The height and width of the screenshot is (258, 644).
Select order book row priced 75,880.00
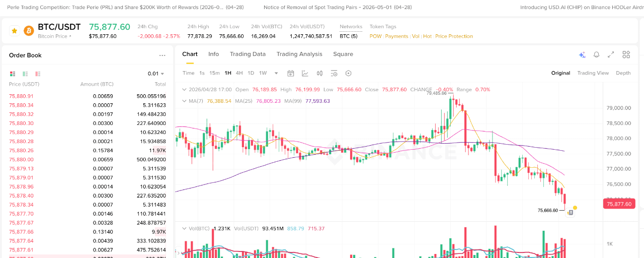(88, 160)
